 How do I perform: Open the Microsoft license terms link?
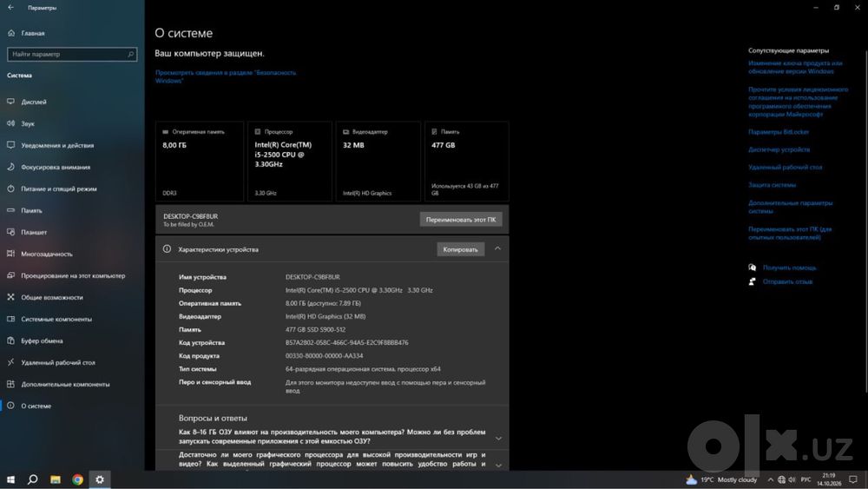798,102
